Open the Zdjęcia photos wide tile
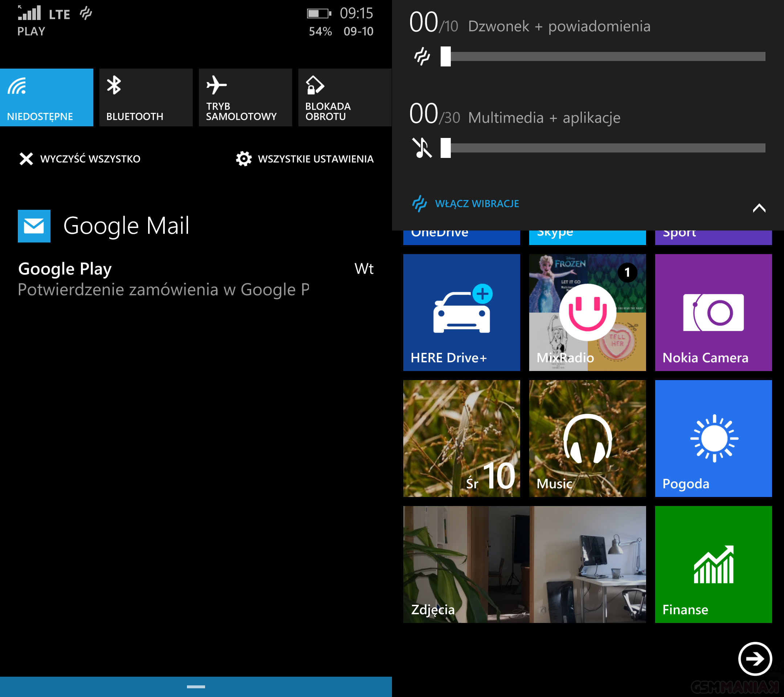The height and width of the screenshot is (697, 784). (524, 564)
